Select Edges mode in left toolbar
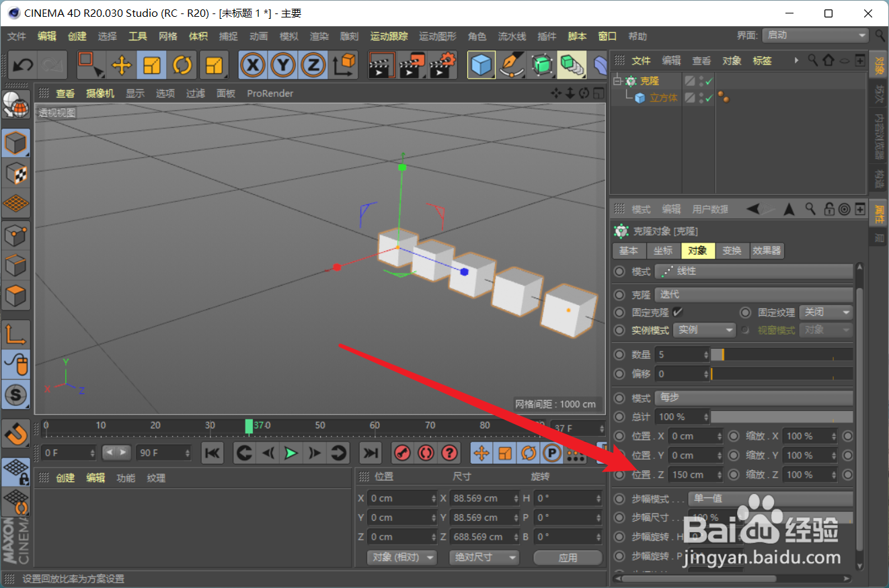The image size is (889, 588). point(15,265)
